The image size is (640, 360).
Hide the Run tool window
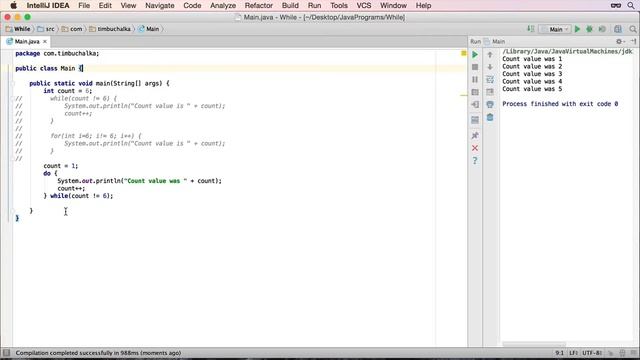click(633, 41)
